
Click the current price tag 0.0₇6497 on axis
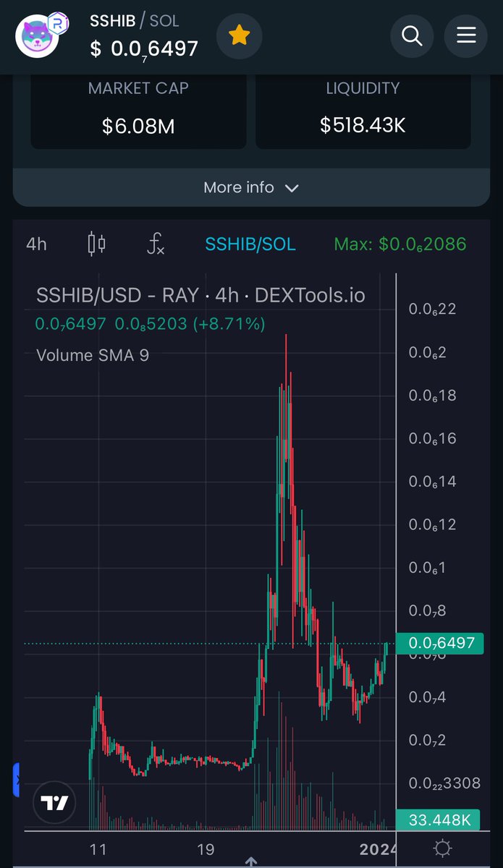441,643
